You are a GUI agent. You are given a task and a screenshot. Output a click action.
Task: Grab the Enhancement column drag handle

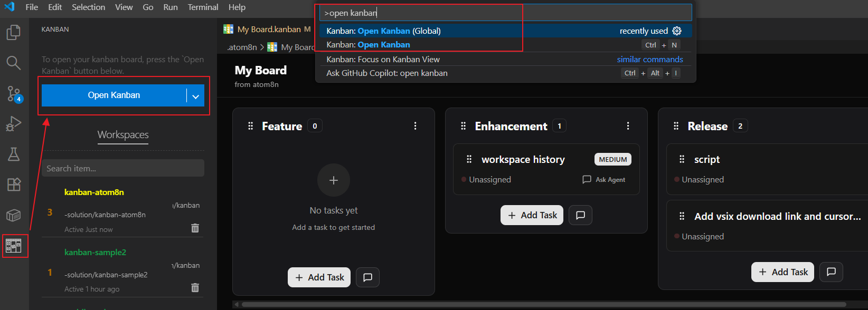point(464,126)
